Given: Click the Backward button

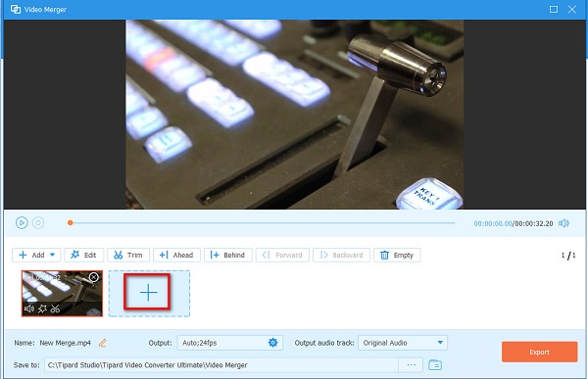Looking at the screenshot, I should pos(341,255).
